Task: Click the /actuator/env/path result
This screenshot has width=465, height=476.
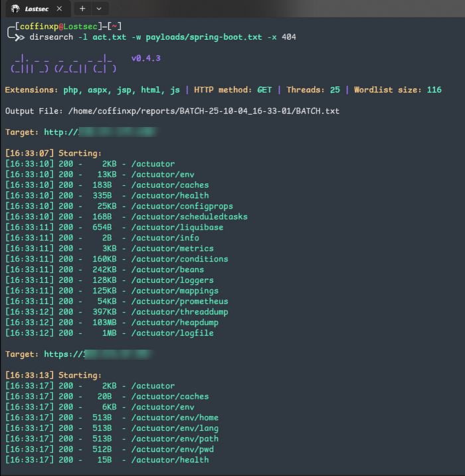Action: click(112, 439)
